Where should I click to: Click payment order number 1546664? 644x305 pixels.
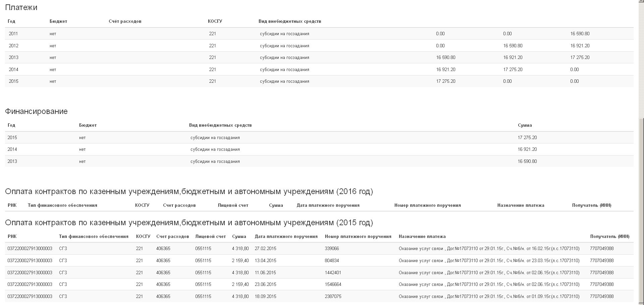333,284
